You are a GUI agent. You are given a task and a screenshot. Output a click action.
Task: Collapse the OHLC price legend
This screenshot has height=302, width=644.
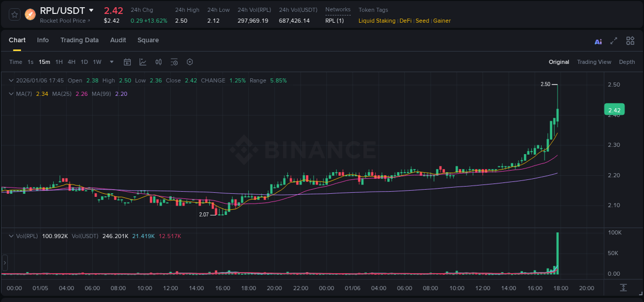coord(11,80)
